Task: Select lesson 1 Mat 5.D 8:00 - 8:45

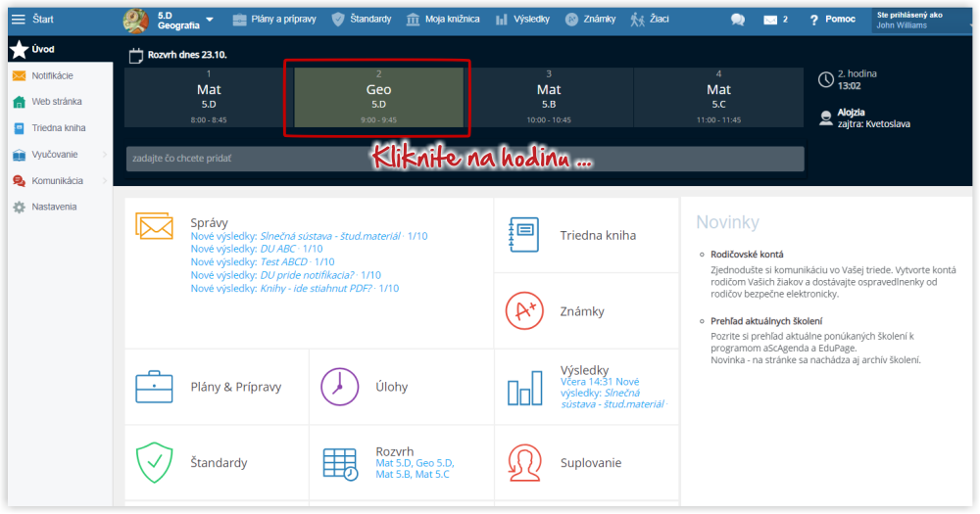Action: coord(209,98)
